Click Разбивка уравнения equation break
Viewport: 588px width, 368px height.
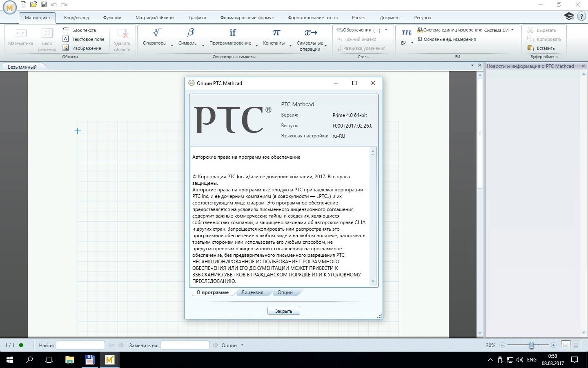click(361, 48)
